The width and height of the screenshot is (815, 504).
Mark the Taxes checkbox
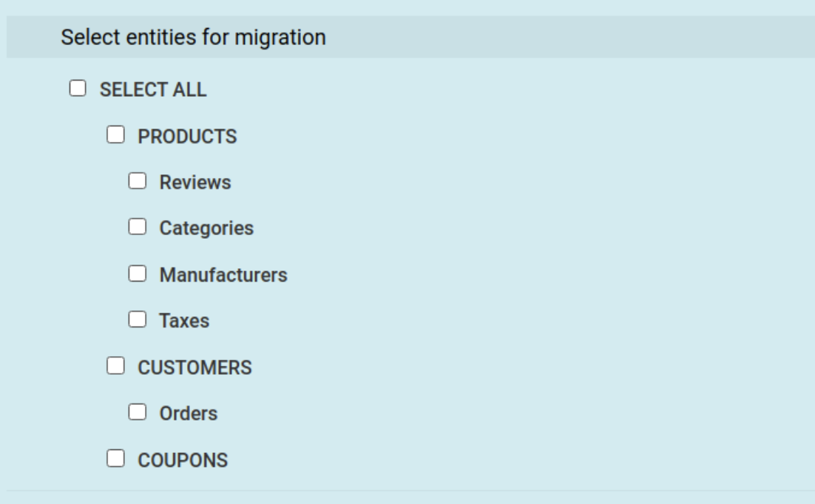[x=138, y=320]
